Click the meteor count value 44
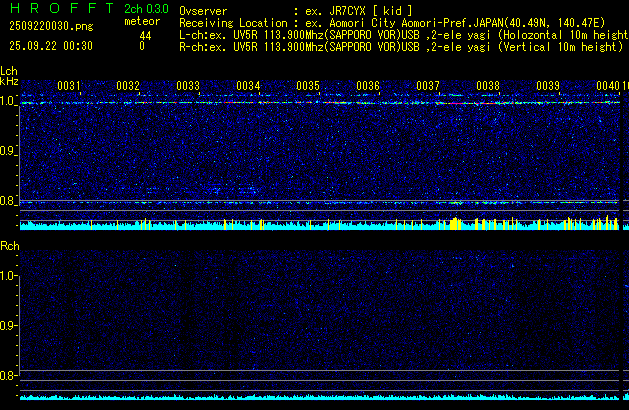This screenshot has width=629, height=410. click(145, 35)
